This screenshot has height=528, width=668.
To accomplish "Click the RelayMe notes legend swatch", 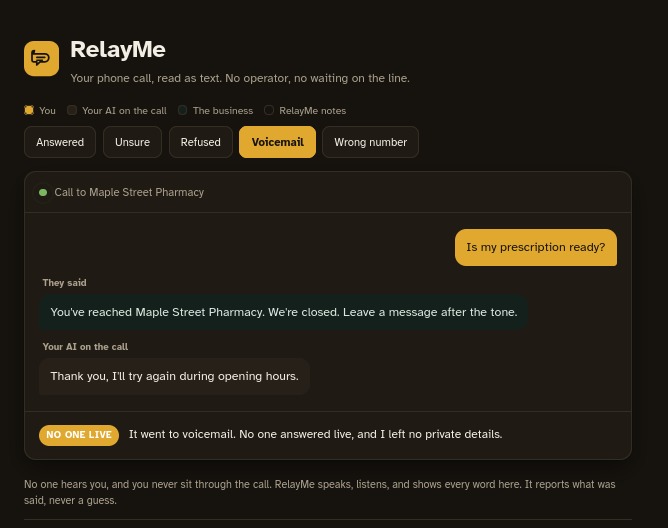I will tap(269, 110).
